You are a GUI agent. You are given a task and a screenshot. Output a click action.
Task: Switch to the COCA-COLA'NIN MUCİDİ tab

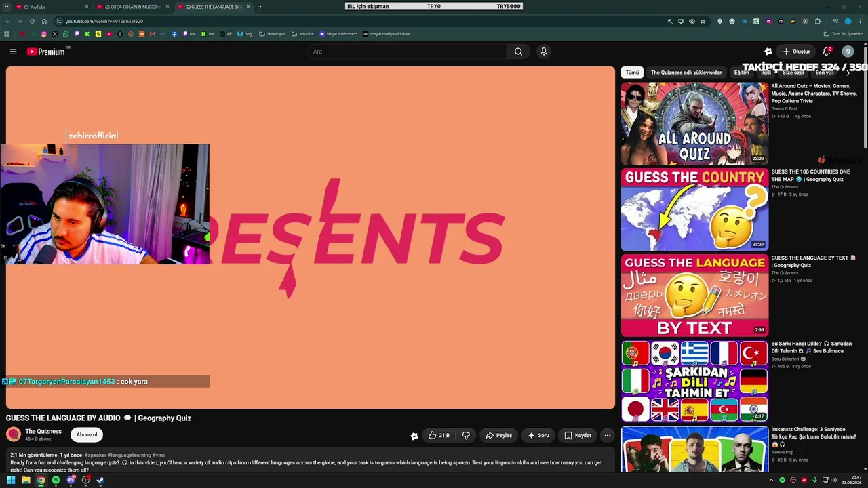[132, 7]
